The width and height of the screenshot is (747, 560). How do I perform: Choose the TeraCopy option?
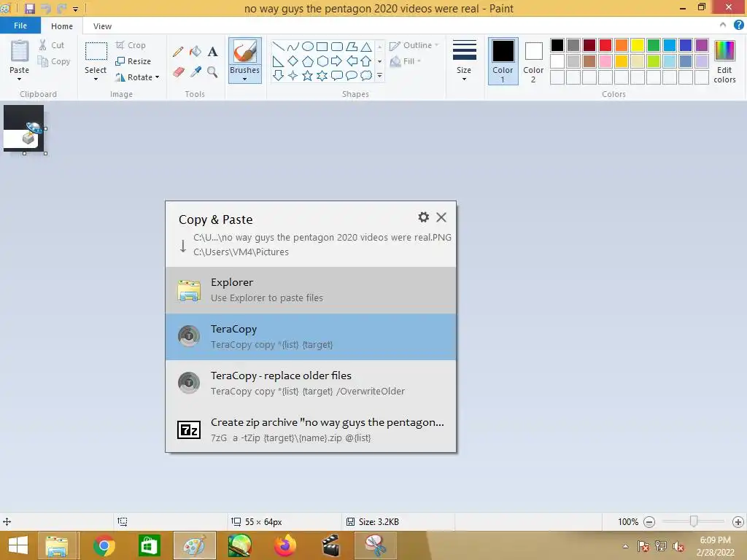[311, 337]
